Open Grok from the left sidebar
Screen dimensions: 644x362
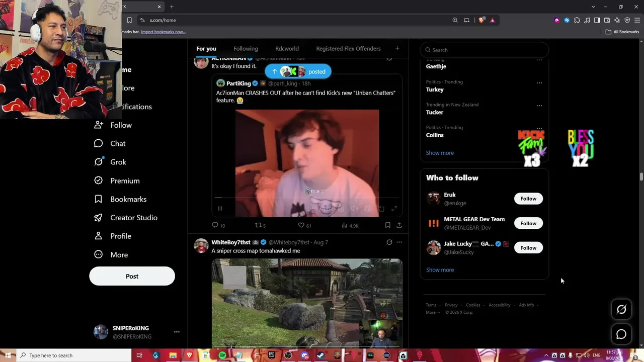pos(111,162)
